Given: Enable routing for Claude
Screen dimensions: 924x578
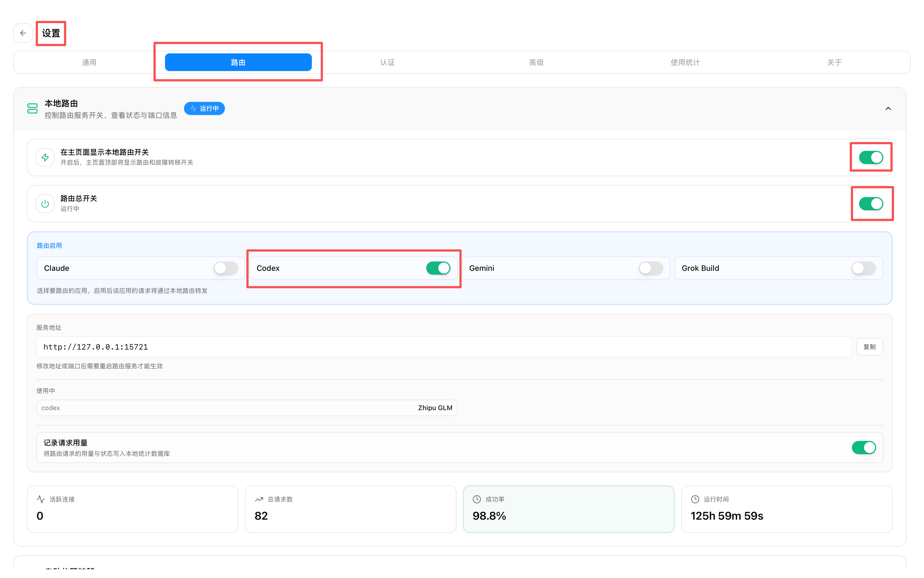Looking at the screenshot, I should (226, 268).
